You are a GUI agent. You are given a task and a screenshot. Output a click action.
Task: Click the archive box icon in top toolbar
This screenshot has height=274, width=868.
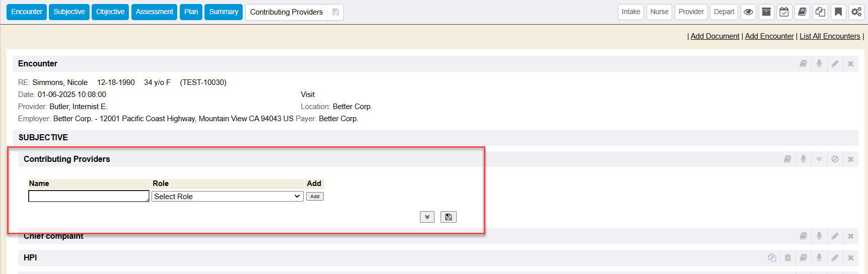pos(766,12)
